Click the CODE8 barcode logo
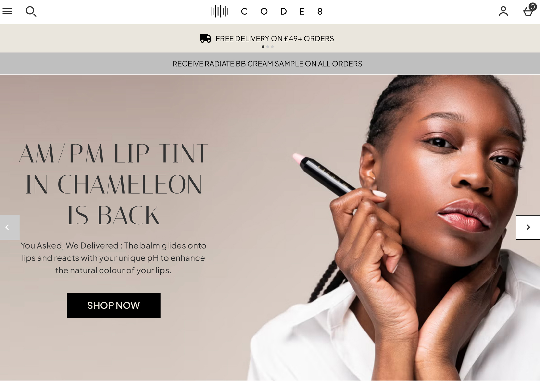 (x=219, y=11)
